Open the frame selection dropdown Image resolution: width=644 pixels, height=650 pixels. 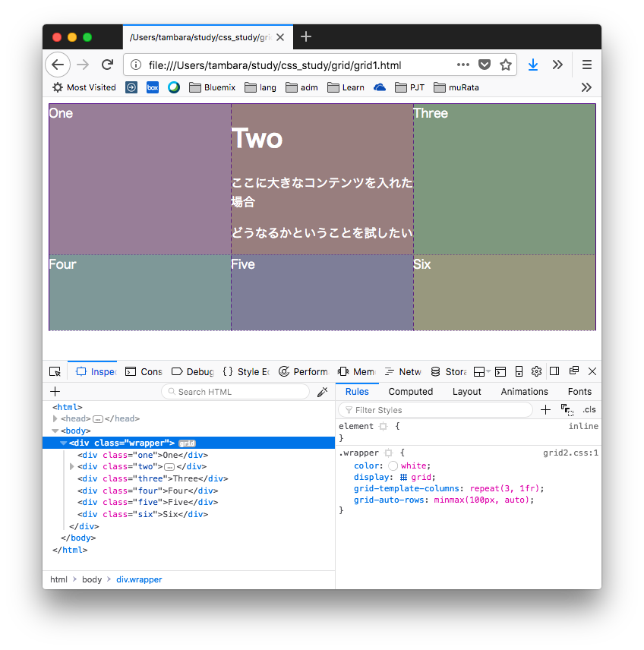pyautogui.click(x=481, y=371)
